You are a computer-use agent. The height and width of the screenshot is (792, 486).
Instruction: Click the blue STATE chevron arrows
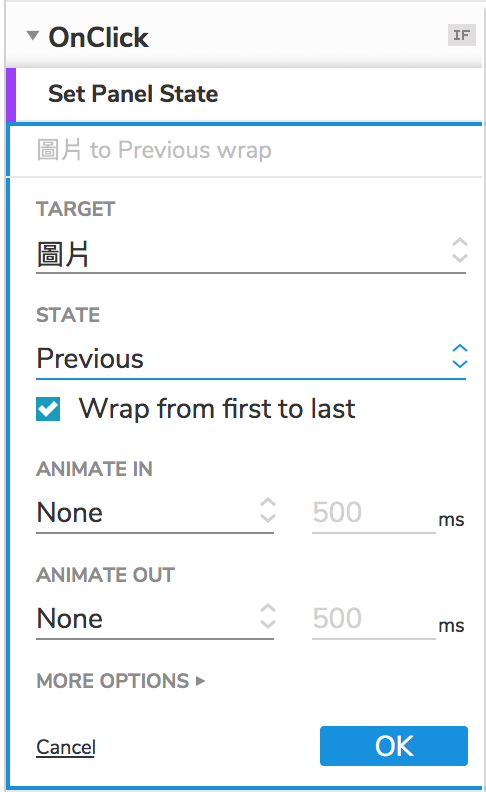[459, 356]
